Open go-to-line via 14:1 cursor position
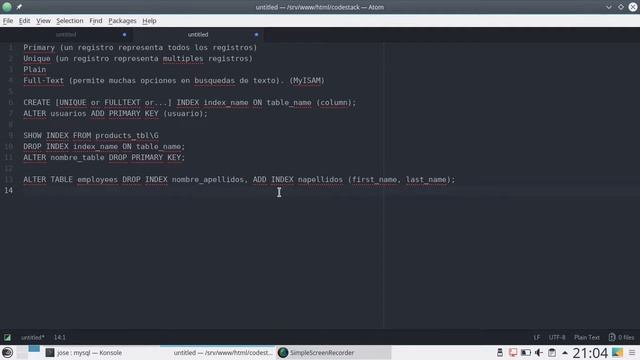 pos(60,338)
